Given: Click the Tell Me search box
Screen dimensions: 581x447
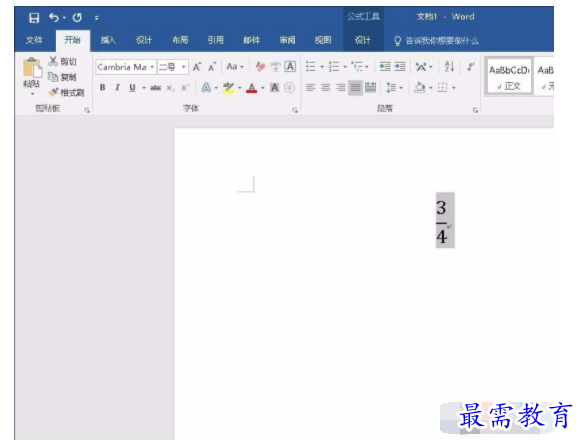Looking at the screenshot, I should click(436, 41).
